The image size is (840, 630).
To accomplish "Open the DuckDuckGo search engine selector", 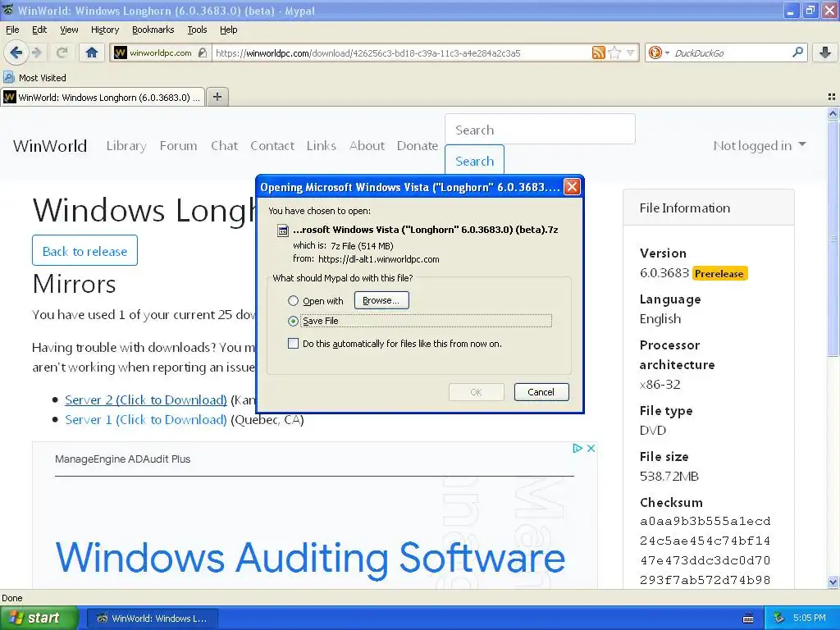I will click(x=659, y=52).
